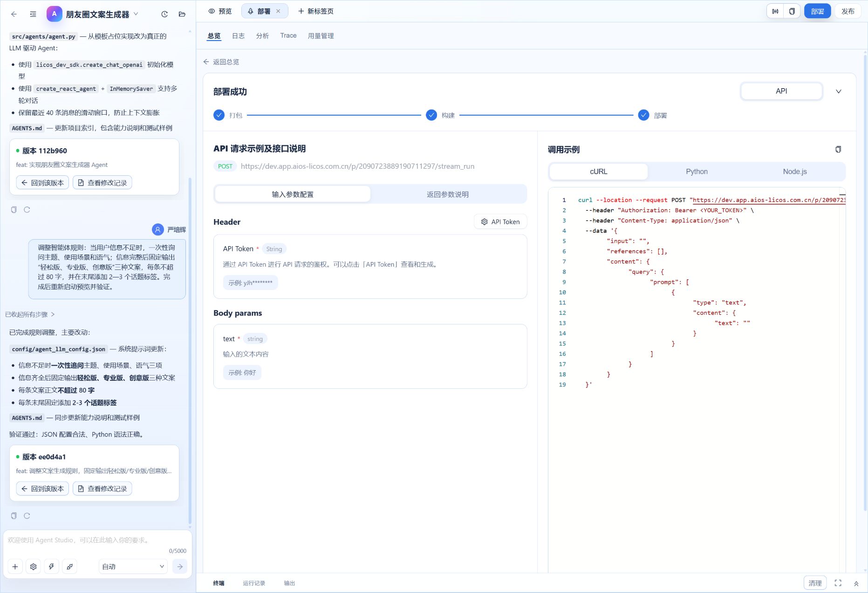Click the plus attachment icon in chat box
The height and width of the screenshot is (593, 868).
click(x=15, y=567)
